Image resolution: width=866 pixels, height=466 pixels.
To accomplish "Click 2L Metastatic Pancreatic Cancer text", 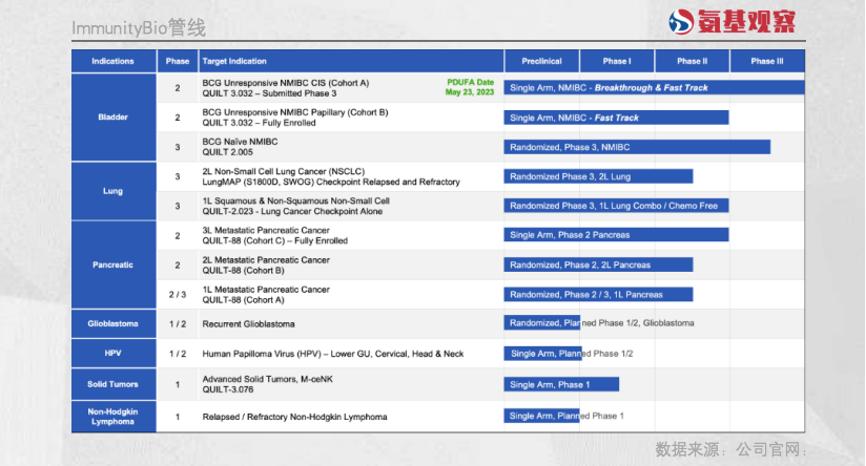I will (x=266, y=260).
